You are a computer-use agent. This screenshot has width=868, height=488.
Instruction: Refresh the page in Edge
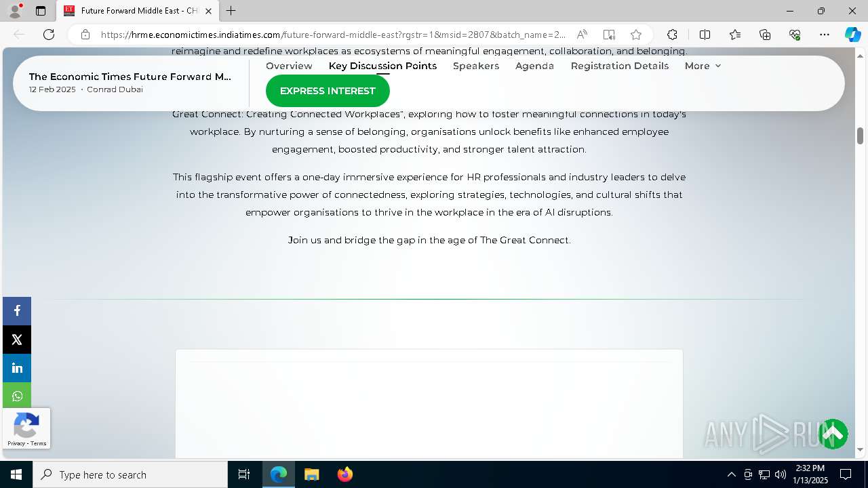click(x=49, y=35)
